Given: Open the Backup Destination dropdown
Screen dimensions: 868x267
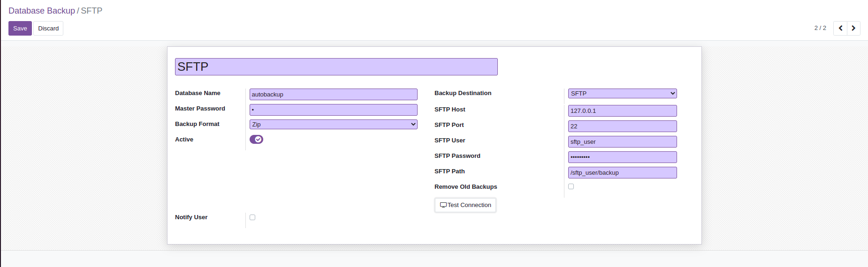Looking at the screenshot, I should (x=622, y=94).
